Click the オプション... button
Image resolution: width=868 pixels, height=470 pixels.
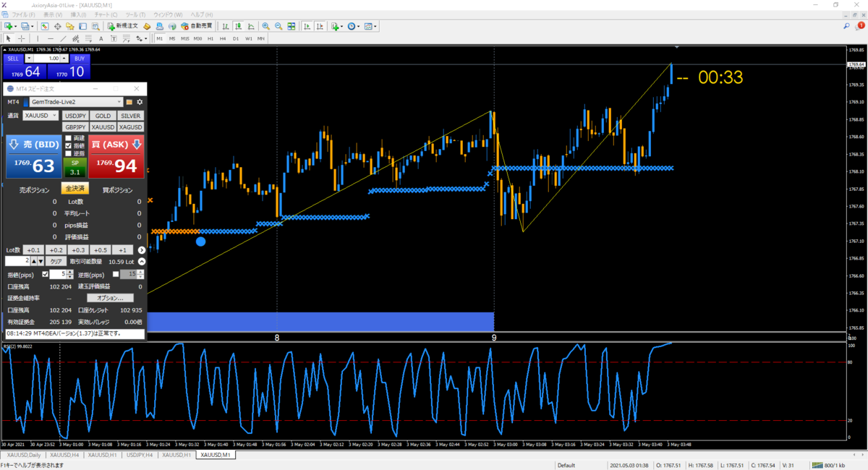point(110,298)
